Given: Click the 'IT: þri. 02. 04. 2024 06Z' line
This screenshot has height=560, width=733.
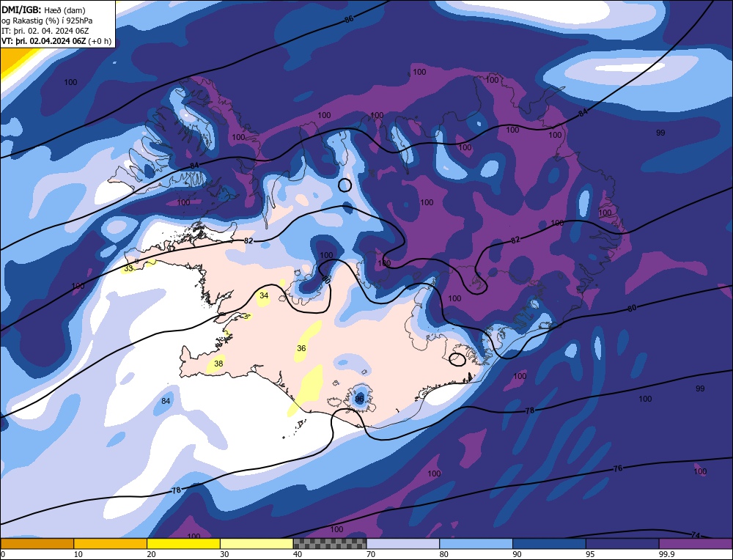Looking at the screenshot, I should coord(45,31).
